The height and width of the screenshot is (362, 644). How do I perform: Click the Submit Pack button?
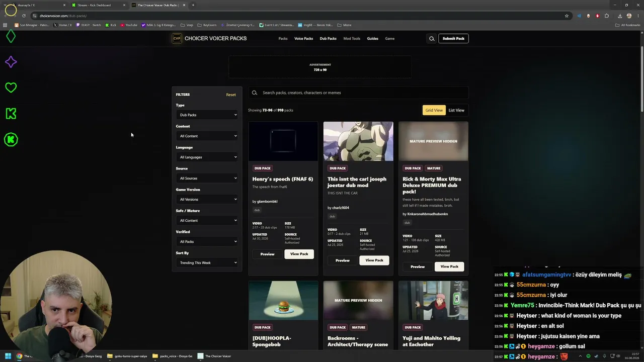(x=453, y=39)
